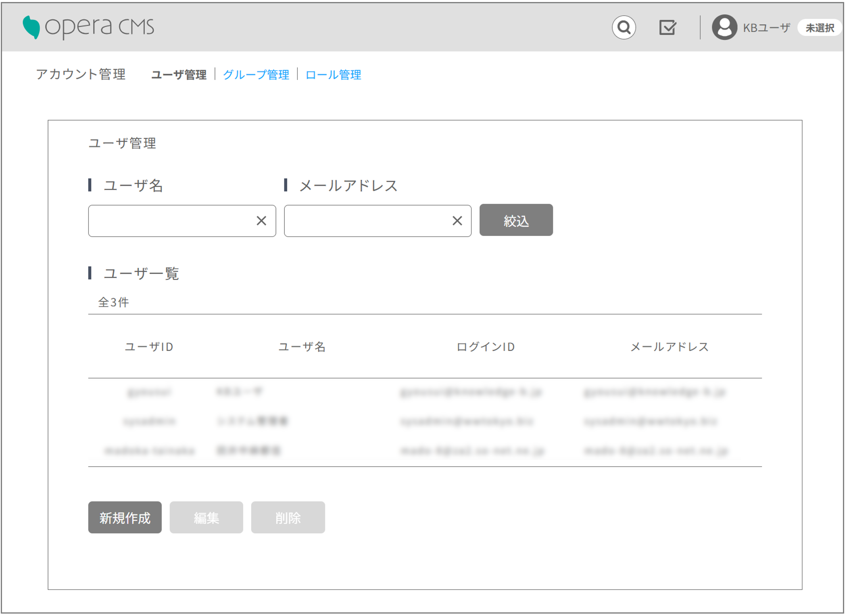Click the search magnifier icon in header
The height and width of the screenshot is (616, 849).
tap(624, 27)
